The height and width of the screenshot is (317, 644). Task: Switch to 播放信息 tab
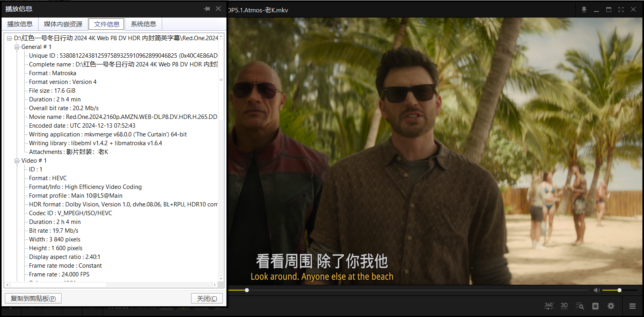pos(20,24)
